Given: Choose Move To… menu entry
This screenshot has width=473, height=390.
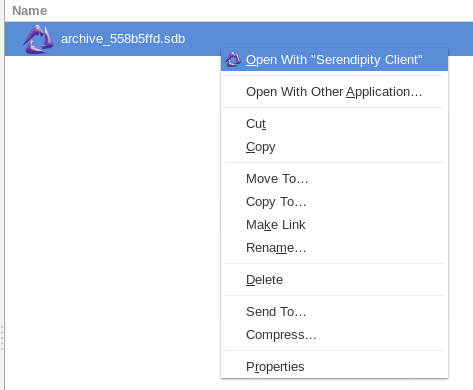Looking at the screenshot, I should [x=334, y=179].
